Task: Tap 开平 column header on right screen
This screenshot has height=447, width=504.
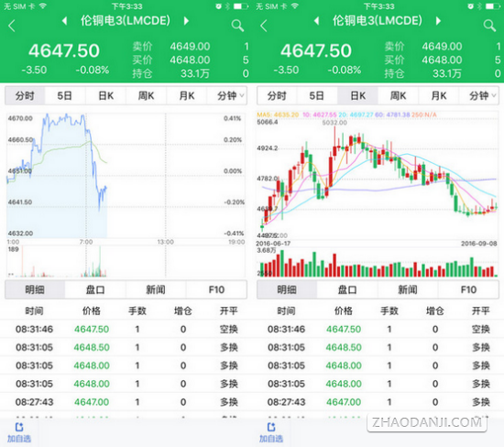Action: point(481,311)
